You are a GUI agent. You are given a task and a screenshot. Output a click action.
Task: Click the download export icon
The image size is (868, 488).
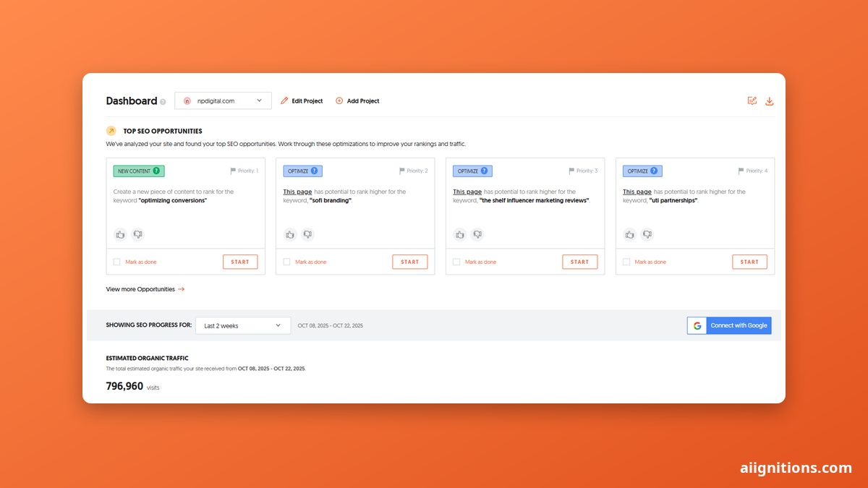click(770, 101)
